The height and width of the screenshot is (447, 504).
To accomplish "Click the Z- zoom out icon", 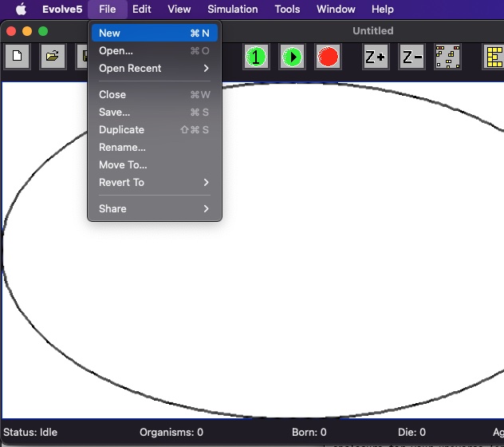I will tap(411, 57).
